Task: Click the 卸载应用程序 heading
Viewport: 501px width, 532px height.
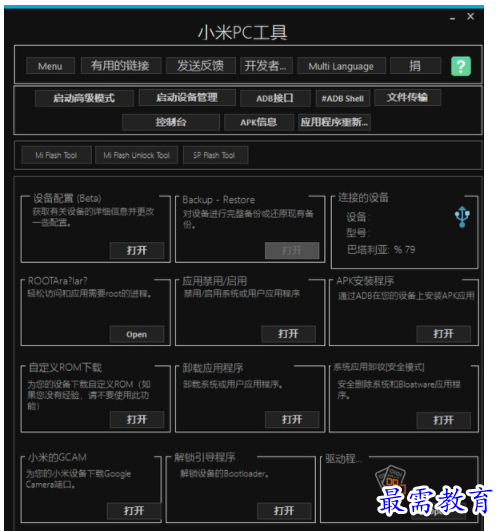Action: pyautogui.click(x=213, y=368)
